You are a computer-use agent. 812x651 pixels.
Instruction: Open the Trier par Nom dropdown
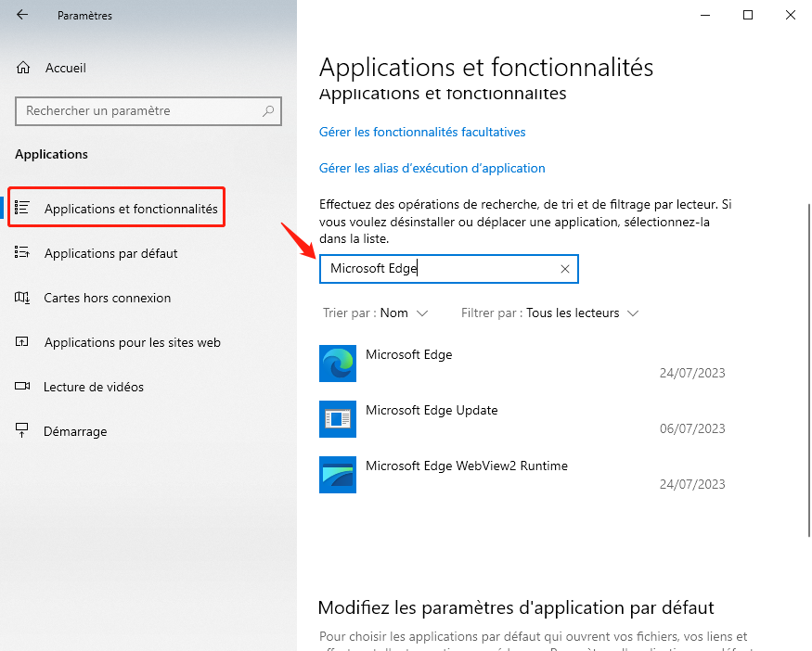click(378, 313)
